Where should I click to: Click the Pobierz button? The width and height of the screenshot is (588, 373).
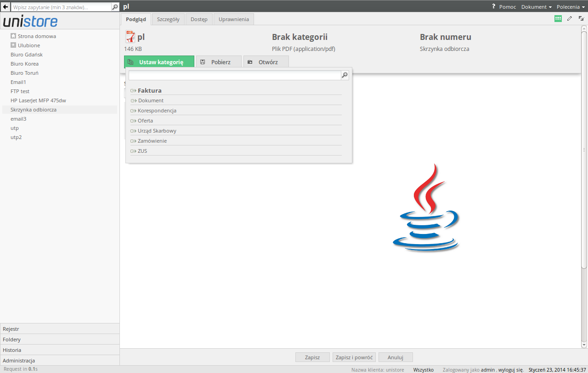tap(219, 62)
